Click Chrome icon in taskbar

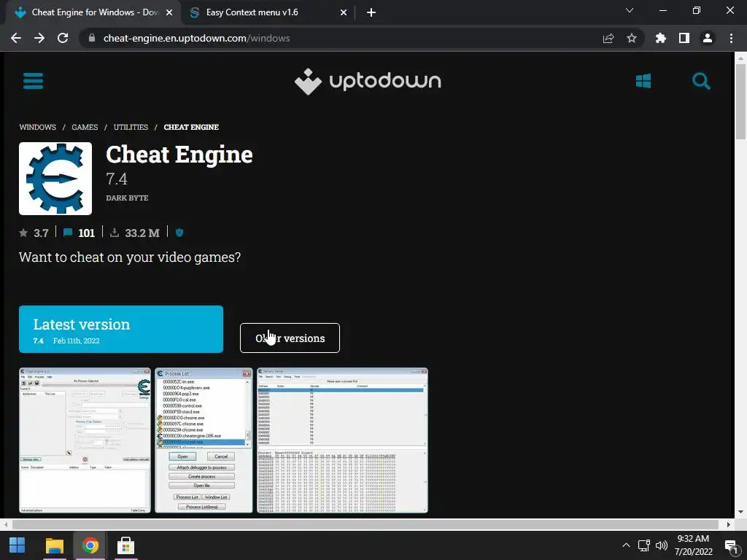pyautogui.click(x=90, y=545)
